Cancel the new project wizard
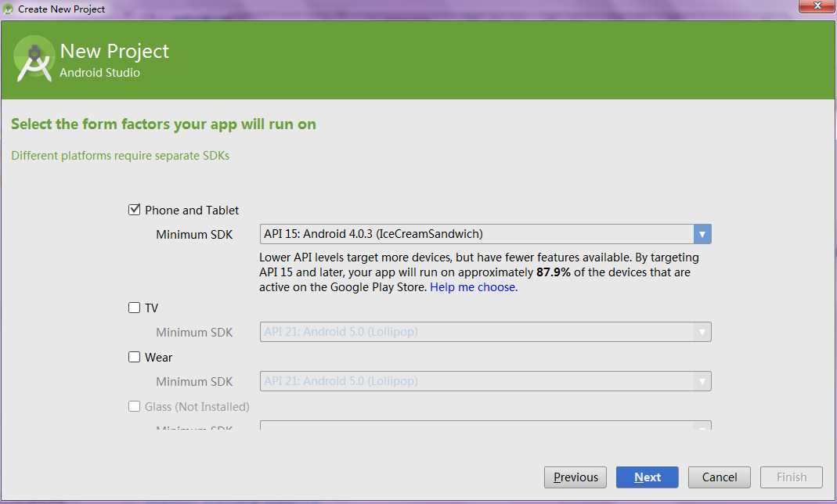Image resolution: width=837 pixels, height=504 pixels. pyautogui.click(x=719, y=477)
